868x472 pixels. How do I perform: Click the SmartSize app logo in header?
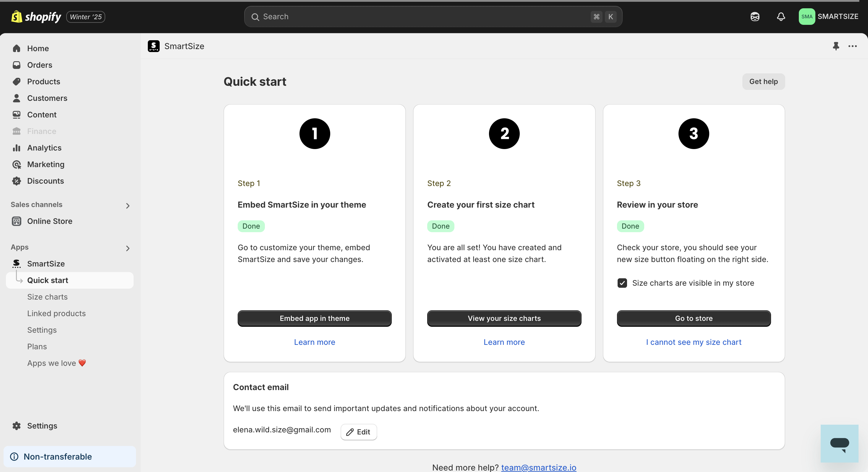click(x=154, y=46)
